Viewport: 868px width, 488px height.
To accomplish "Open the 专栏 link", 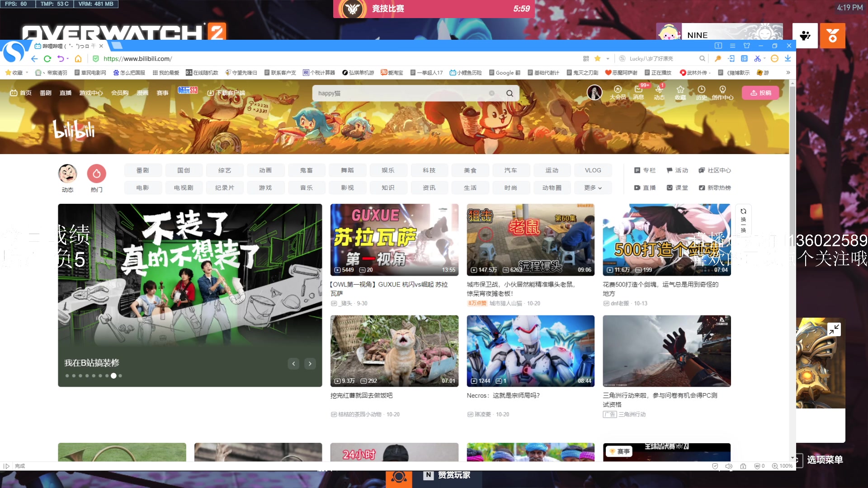I will coord(645,170).
